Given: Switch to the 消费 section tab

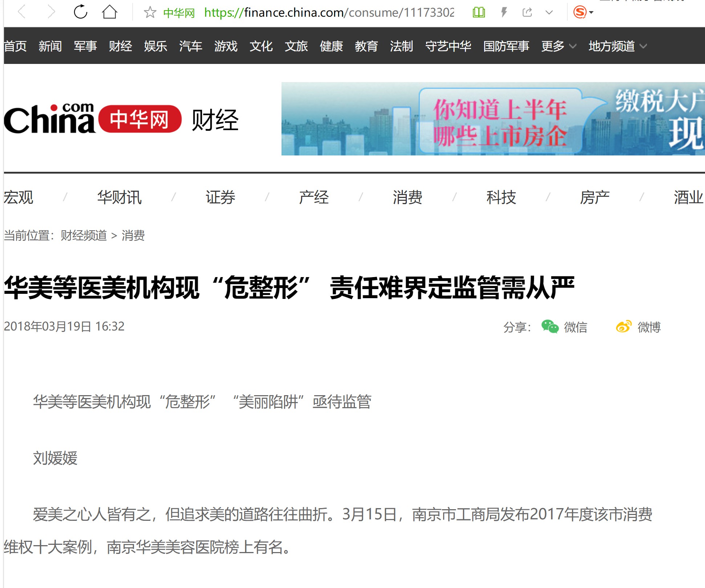Looking at the screenshot, I should pos(408,197).
